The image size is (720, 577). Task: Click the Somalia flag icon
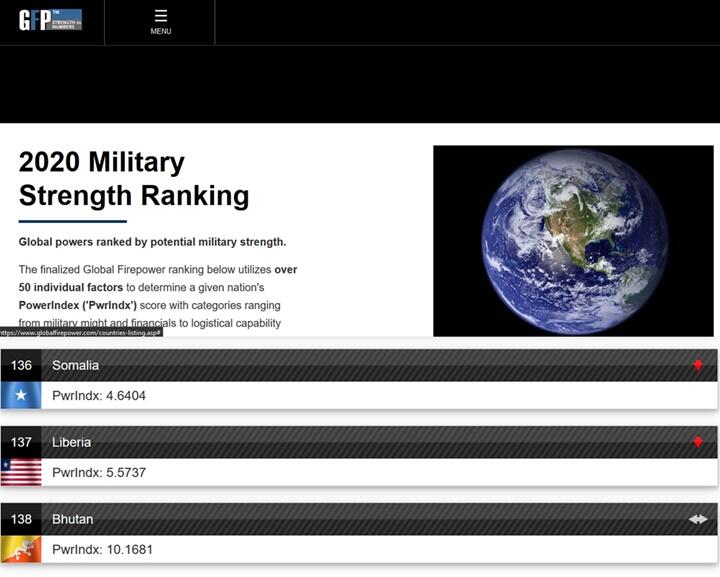point(21,395)
